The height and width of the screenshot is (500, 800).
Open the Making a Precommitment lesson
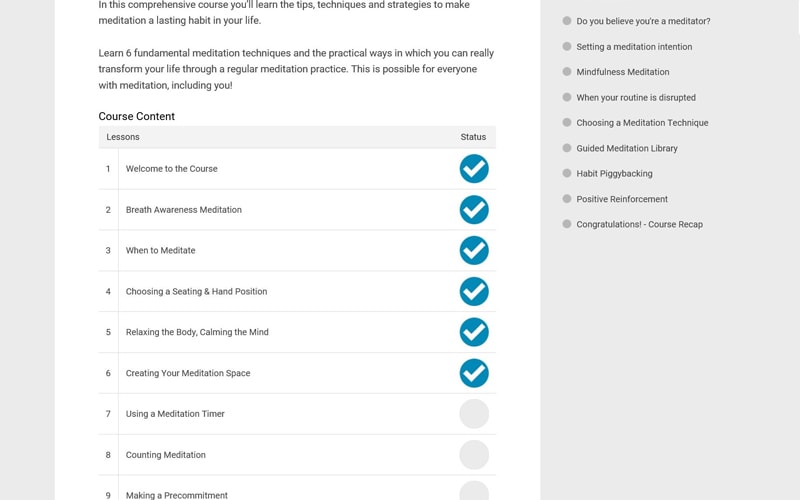[177, 495]
